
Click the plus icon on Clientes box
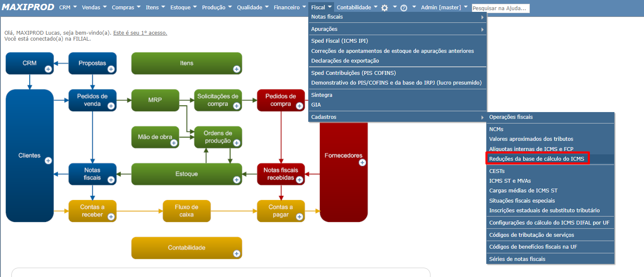tap(48, 161)
